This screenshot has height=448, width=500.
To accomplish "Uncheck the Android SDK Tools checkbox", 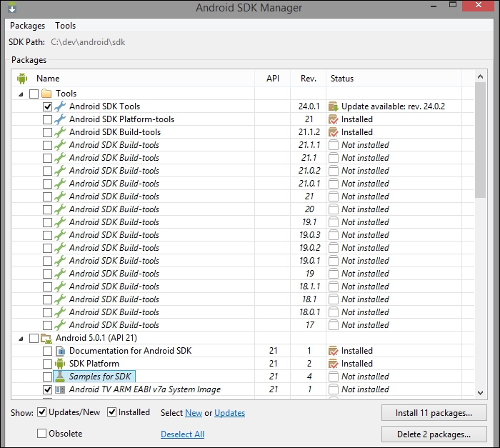I will pyautogui.click(x=48, y=106).
